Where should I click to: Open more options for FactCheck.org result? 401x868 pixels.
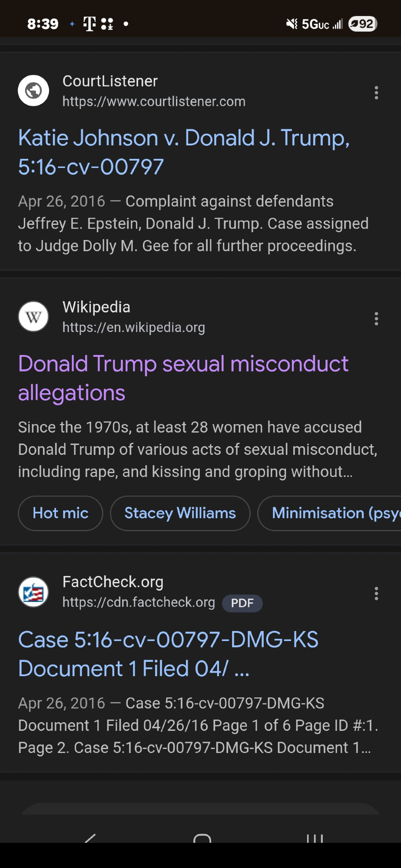[x=376, y=593]
